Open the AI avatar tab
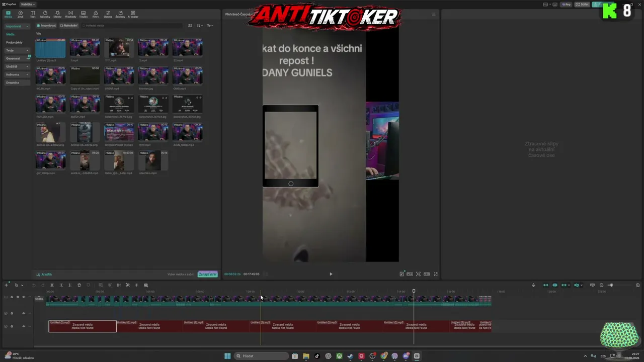 click(133, 15)
